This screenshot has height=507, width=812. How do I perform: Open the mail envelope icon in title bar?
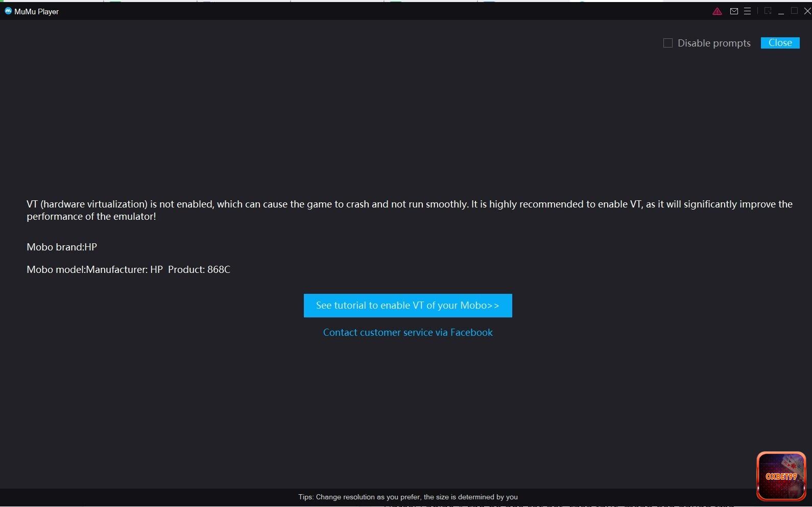coord(734,11)
